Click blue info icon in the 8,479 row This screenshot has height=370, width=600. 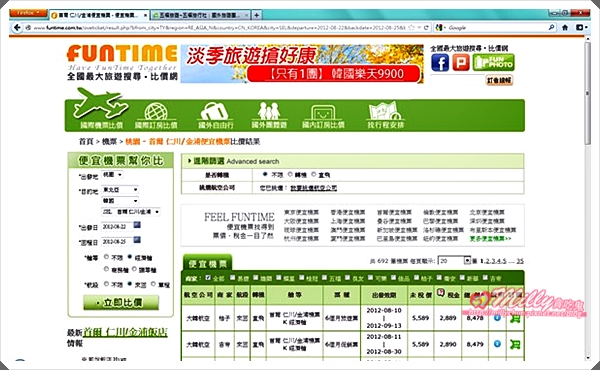[497, 344]
